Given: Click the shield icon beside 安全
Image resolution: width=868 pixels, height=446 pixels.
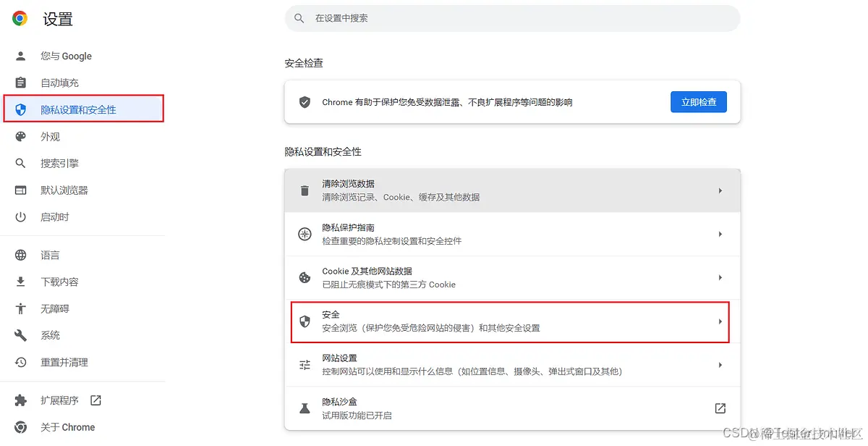Looking at the screenshot, I should pyautogui.click(x=305, y=321).
